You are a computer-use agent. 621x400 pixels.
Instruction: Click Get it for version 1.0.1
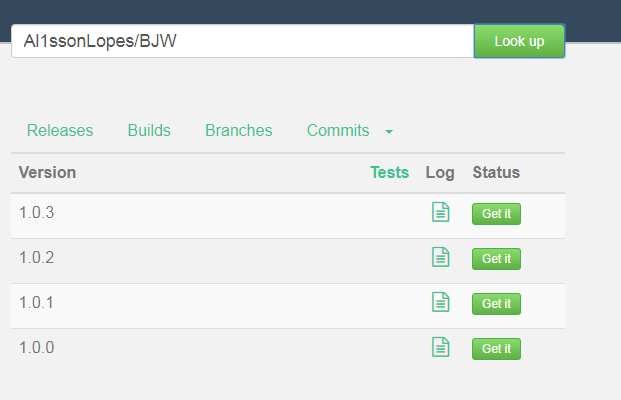click(496, 304)
